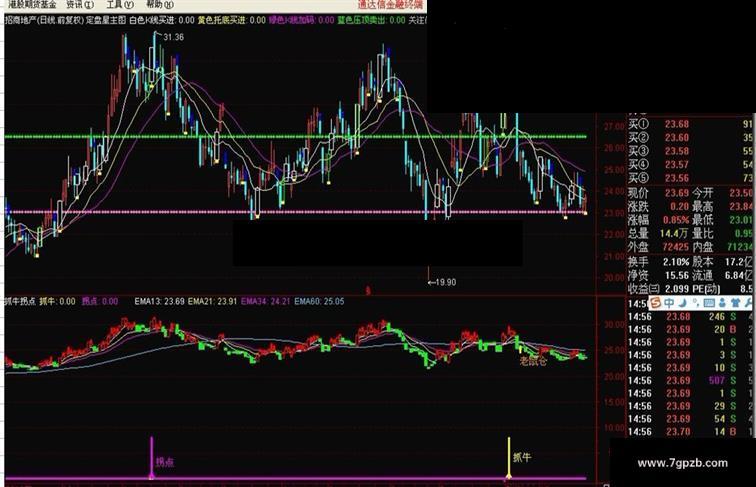Viewport: 756px width, 487px height.
Task: Click the 27.00 price axis label
Action: click(x=613, y=126)
